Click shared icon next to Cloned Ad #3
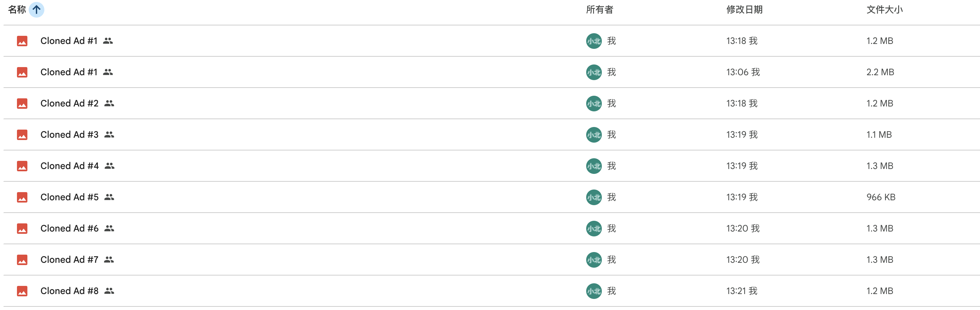This screenshot has width=980, height=310. tap(109, 134)
